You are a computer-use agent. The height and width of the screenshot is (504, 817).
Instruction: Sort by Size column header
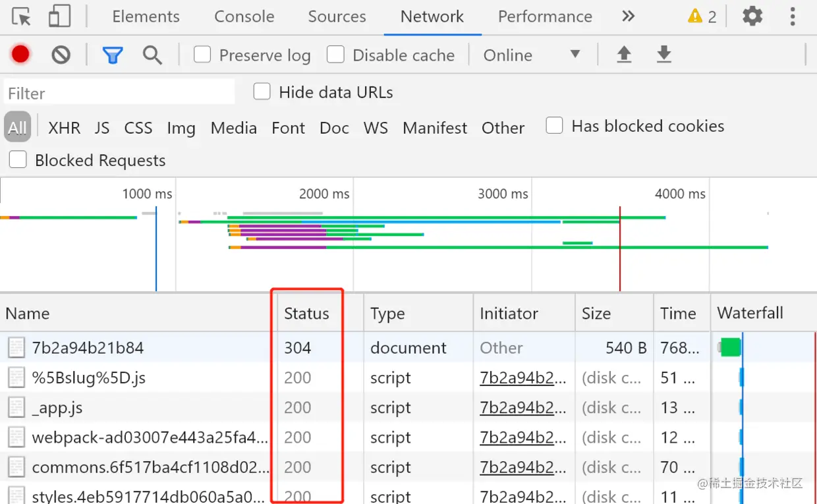point(614,314)
